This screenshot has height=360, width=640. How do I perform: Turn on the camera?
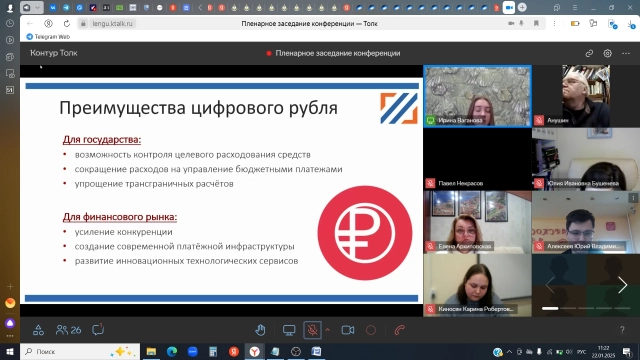pyautogui.click(x=348, y=330)
